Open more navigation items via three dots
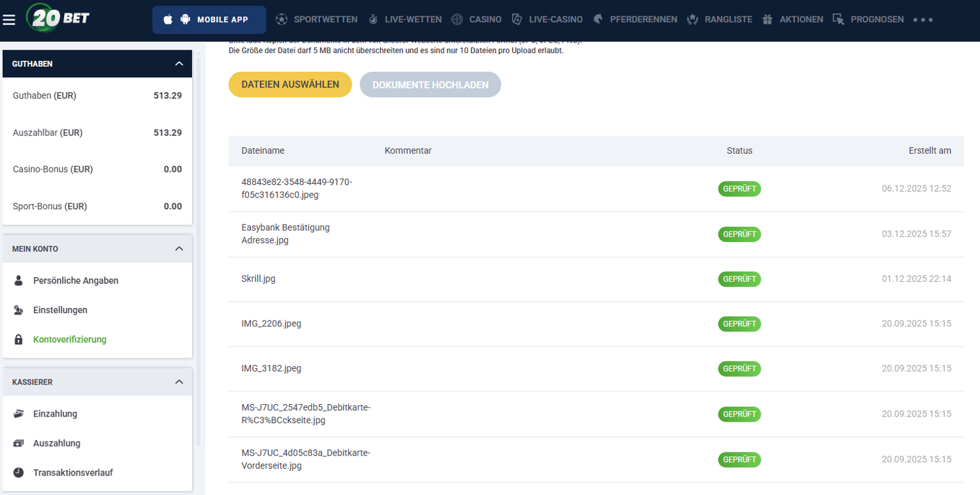 923,20
